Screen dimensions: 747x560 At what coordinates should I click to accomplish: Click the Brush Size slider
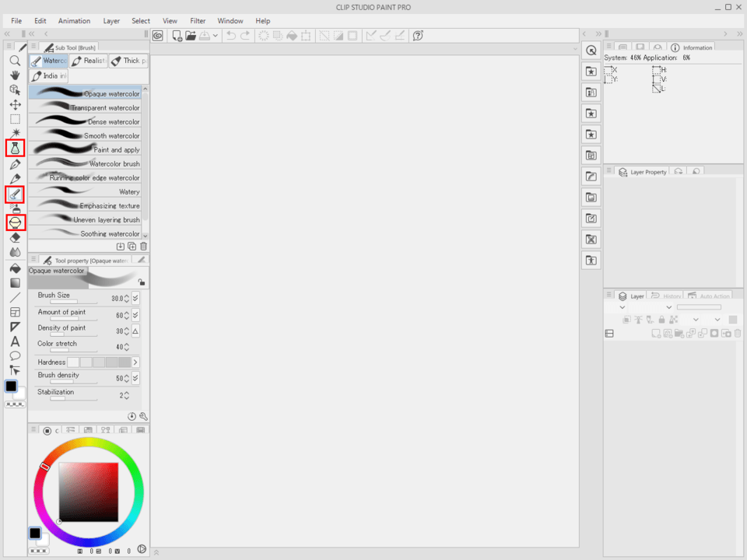pos(74,302)
